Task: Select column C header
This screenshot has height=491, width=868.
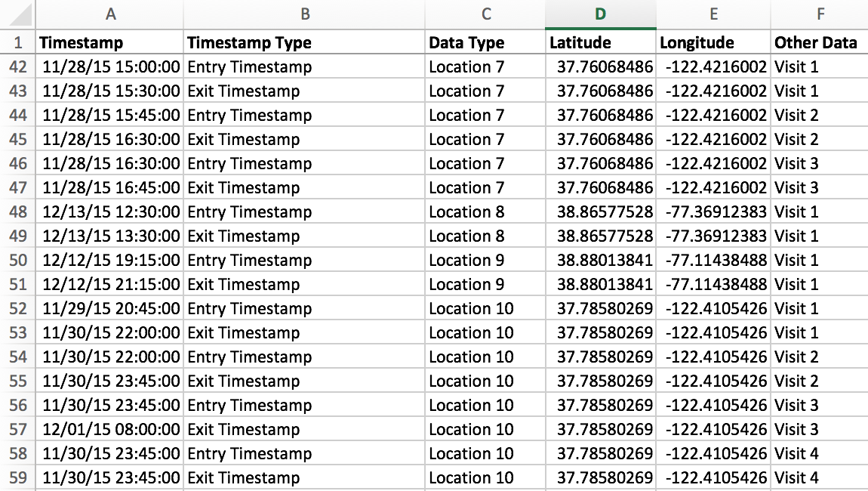Action: click(485, 14)
